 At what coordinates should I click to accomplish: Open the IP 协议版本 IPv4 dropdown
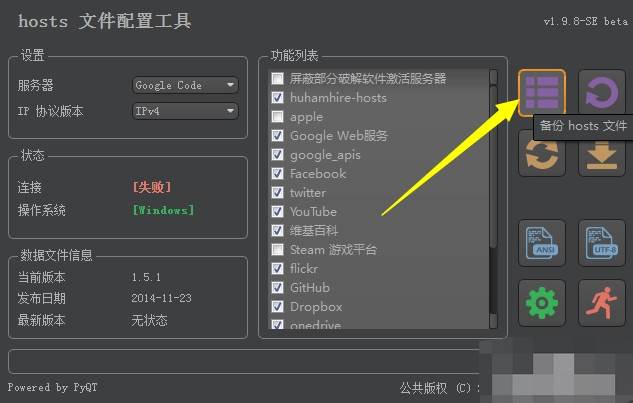point(185,111)
